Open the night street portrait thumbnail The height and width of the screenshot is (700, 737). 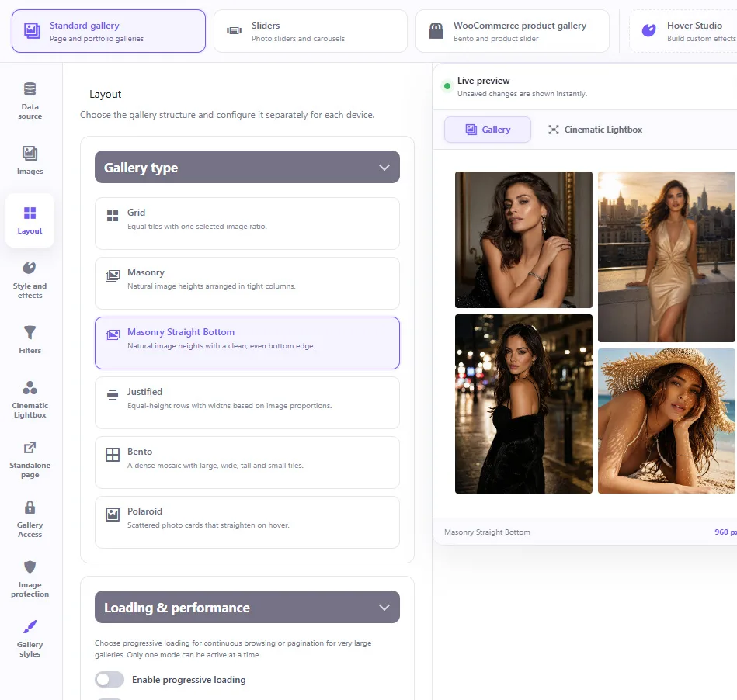pos(523,404)
